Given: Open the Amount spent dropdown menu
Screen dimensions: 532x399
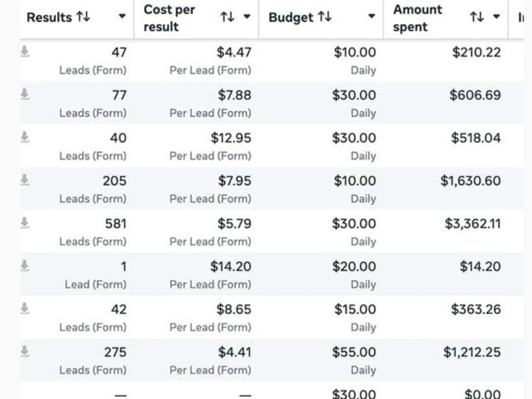Looking at the screenshot, I should tap(496, 16).
